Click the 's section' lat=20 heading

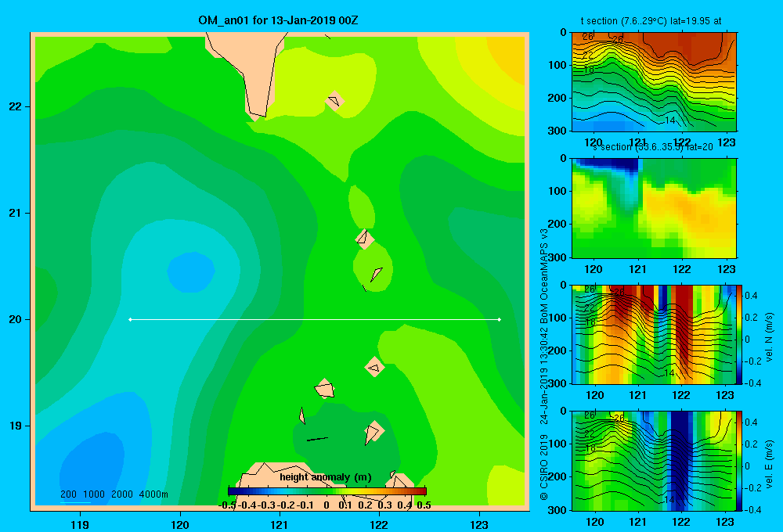tap(652, 147)
